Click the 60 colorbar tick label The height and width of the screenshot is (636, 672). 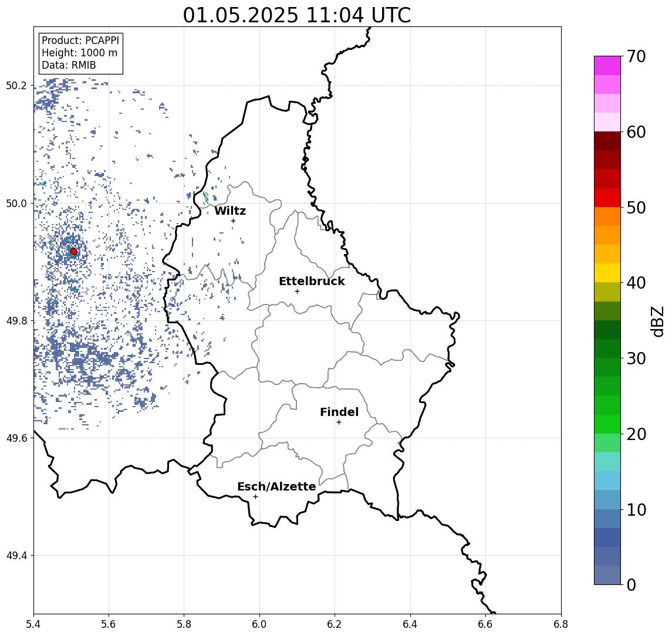(x=636, y=132)
